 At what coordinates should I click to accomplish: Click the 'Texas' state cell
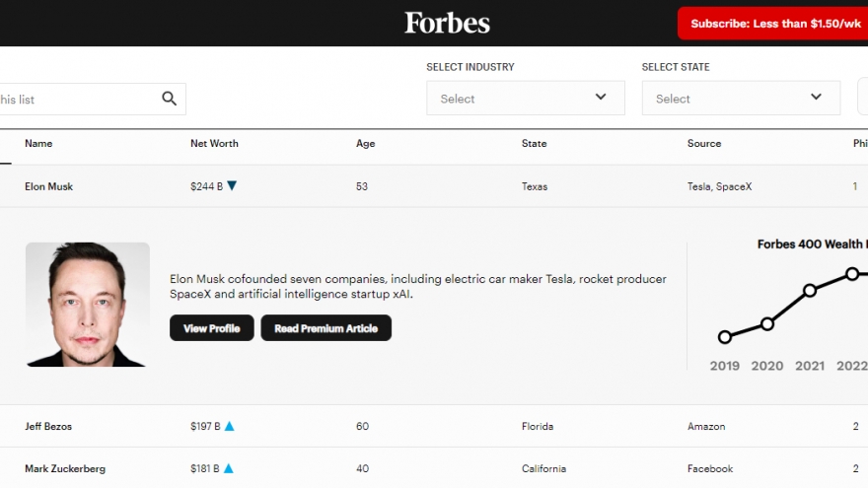535,186
